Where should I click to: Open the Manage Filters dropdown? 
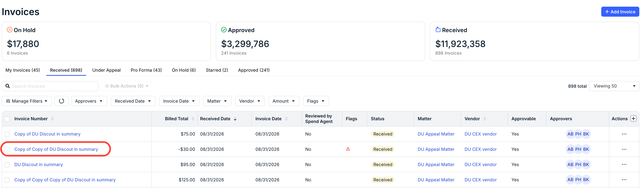pos(27,101)
